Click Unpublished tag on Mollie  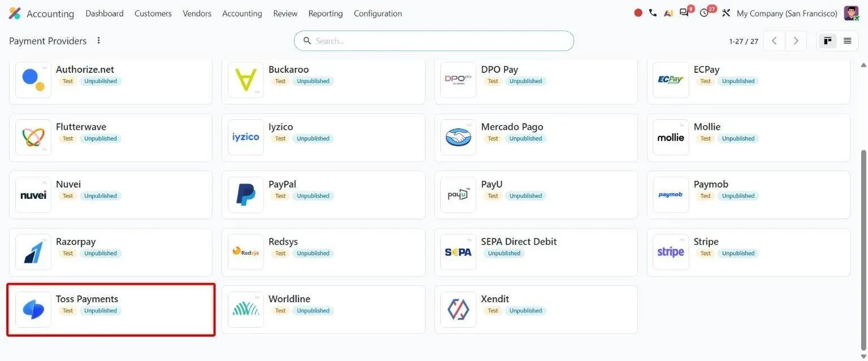coord(738,138)
